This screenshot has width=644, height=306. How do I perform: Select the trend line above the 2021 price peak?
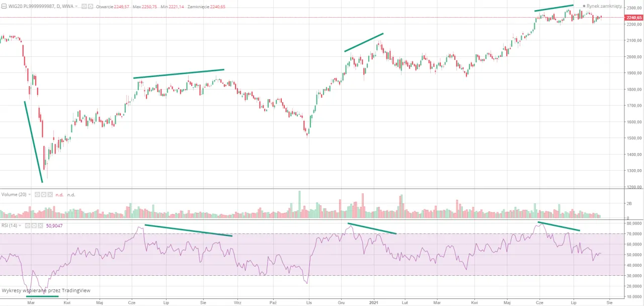[x=364, y=42]
